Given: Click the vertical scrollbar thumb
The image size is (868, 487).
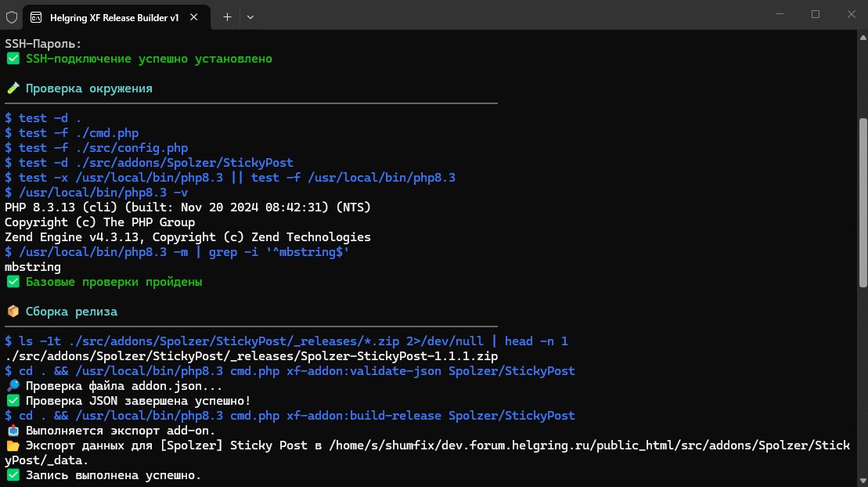Looking at the screenshot, I should pos(863,203).
